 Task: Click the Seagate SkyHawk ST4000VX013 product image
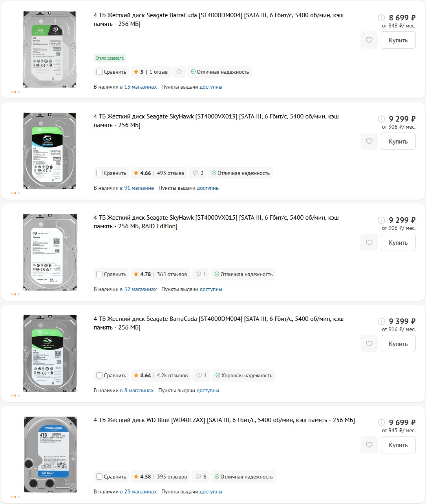50,151
